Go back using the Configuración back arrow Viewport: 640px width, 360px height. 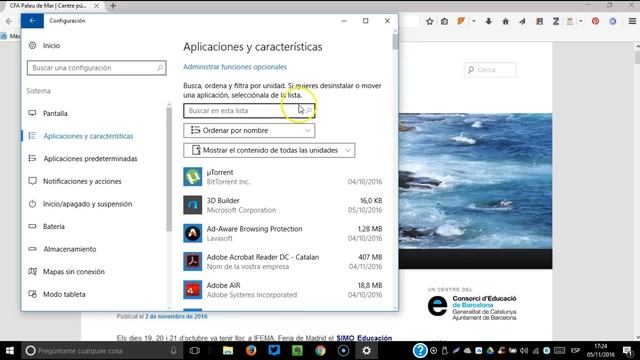[x=32, y=21]
